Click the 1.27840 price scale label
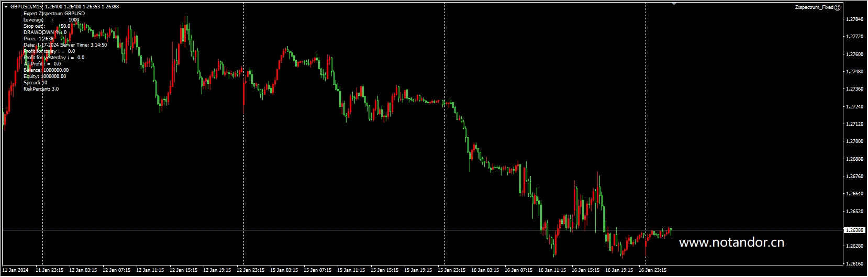868x277 pixels. (x=854, y=19)
